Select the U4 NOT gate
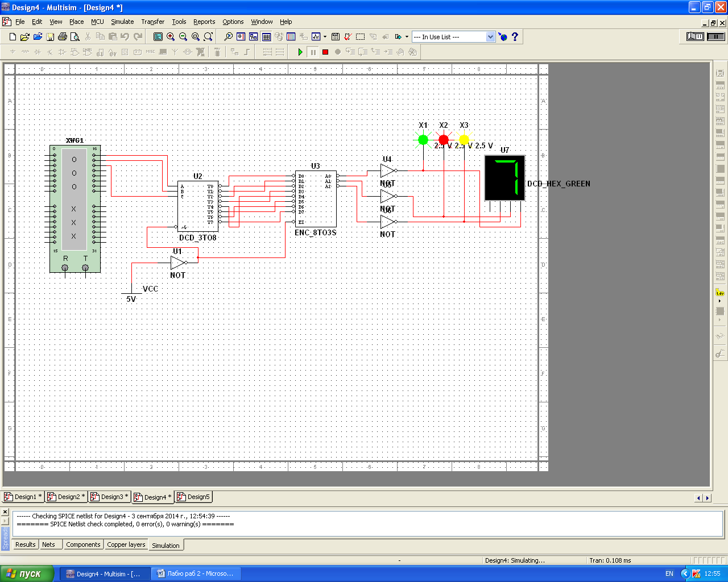 [x=388, y=171]
